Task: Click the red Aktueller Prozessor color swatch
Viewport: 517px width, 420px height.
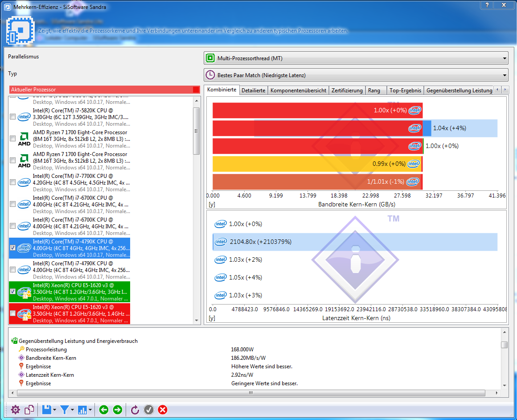Action: [196, 90]
